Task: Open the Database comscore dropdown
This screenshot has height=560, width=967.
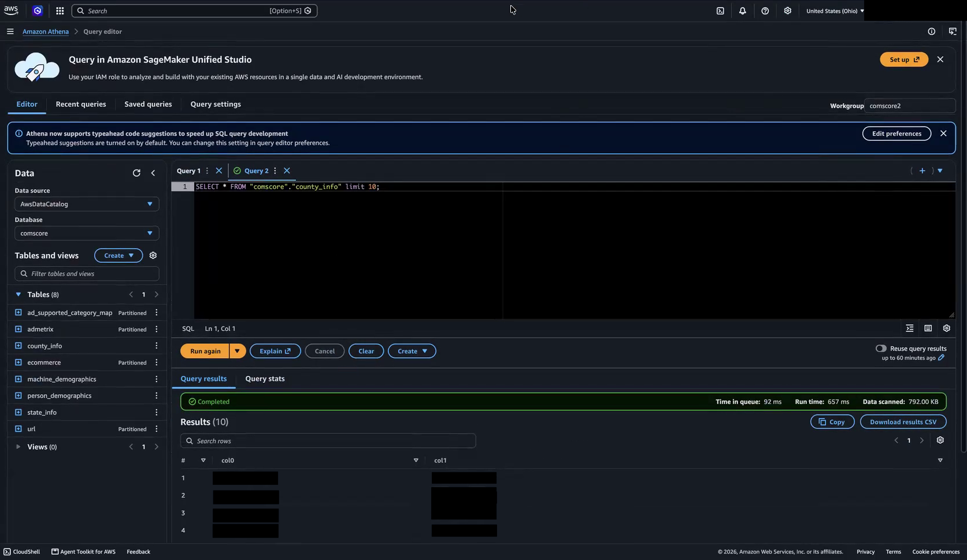Action: point(87,233)
